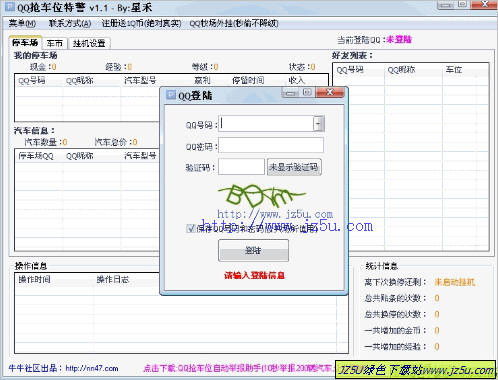Click the 一共增加的金币 label
Screen dimensions: 498x380
pyautogui.click(x=395, y=330)
